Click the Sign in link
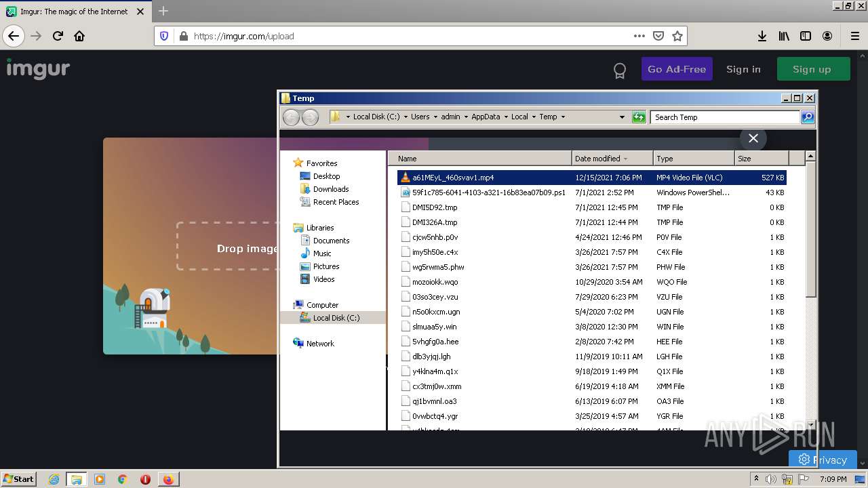Screen dimensions: 868x488 [743, 69]
